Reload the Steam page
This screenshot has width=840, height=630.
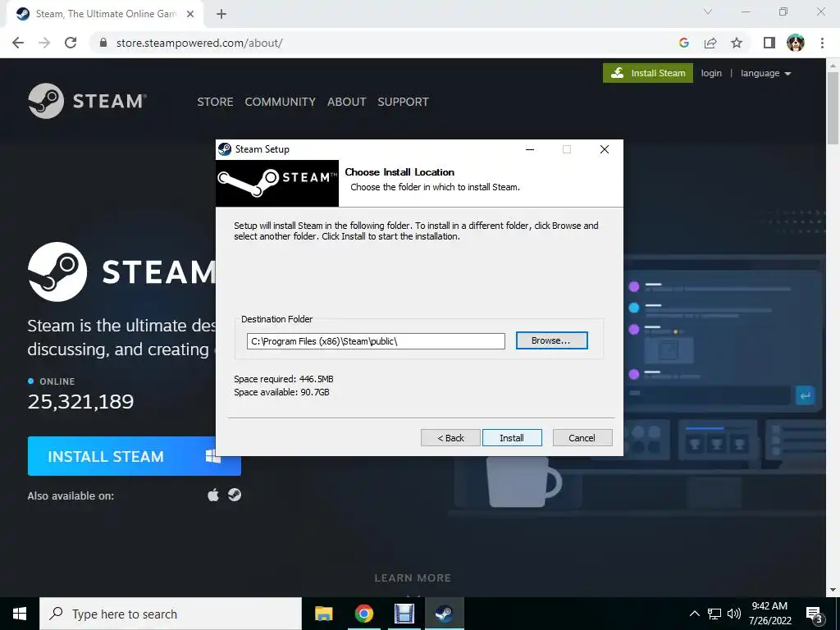click(x=71, y=43)
